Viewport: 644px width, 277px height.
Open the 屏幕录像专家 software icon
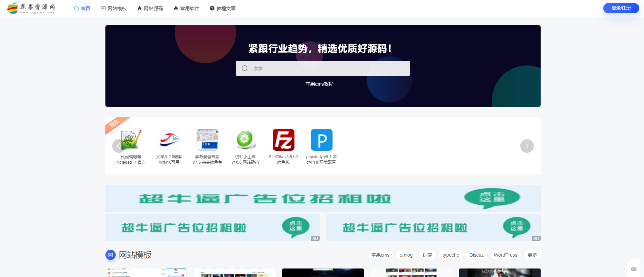[x=207, y=140]
